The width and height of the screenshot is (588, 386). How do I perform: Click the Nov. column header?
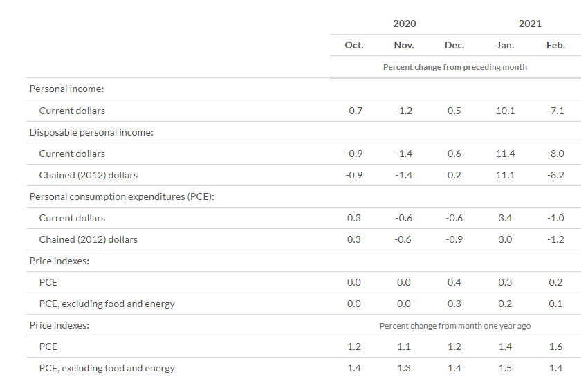coord(404,45)
